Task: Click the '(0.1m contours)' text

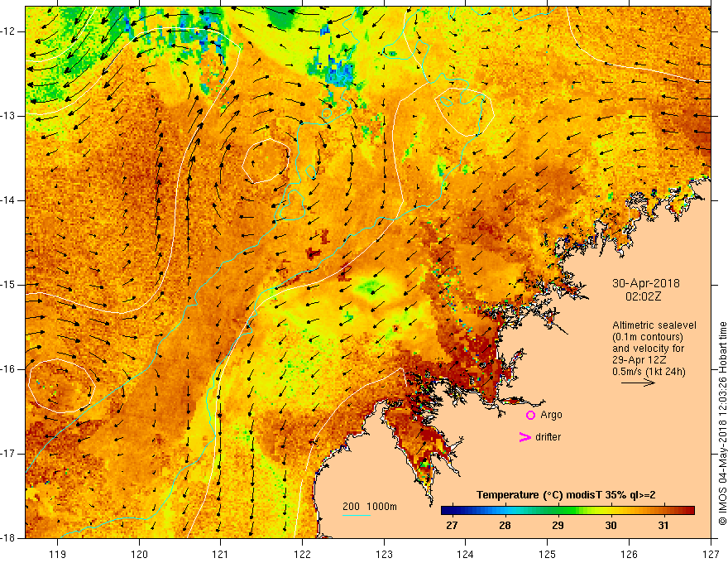Action: pos(647,337)
